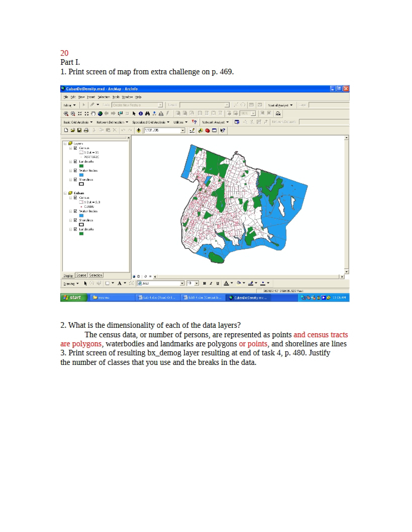
Task: Open the Selection menu
Action: tap(104, 97)
